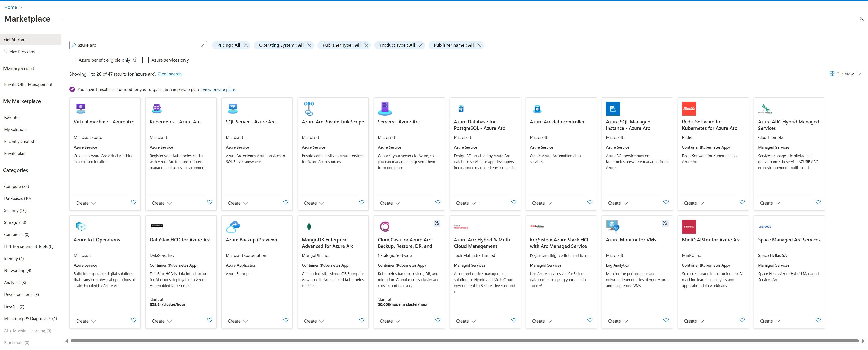Click the Kubernetes - Azure Arc tile icon
This screenshot has width=868, height=350.
click(x=157, y=109)
